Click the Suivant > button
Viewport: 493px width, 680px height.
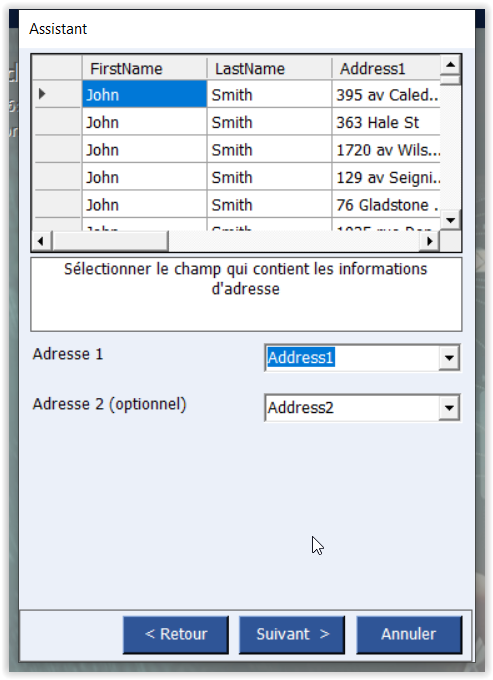(292, 634)
